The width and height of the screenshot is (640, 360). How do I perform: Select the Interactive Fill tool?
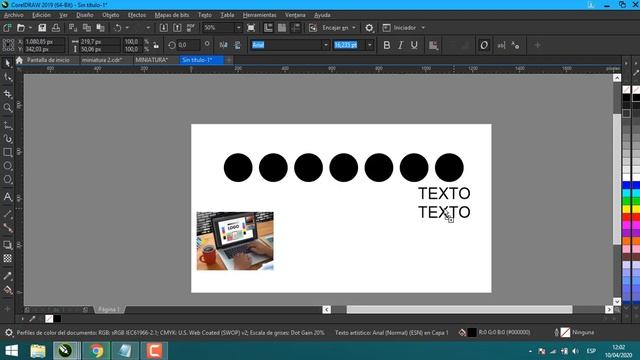point(7,290)
